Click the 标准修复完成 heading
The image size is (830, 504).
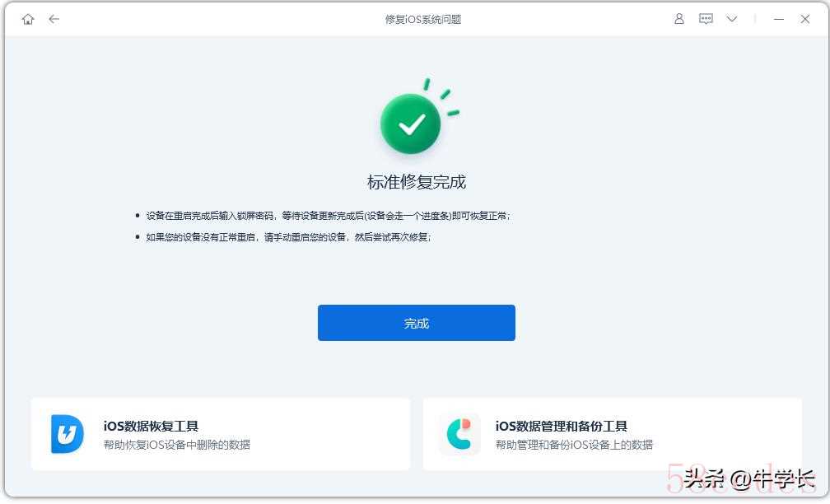click(x=417, y=182)
